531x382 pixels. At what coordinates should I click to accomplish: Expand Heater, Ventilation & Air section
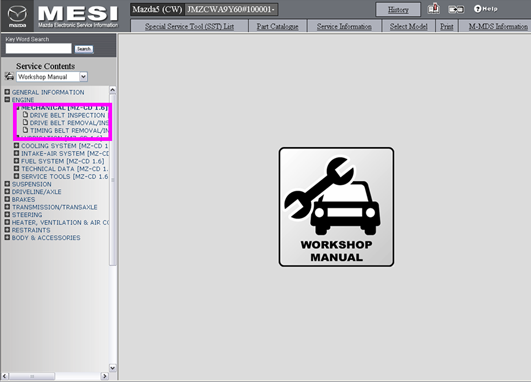tap(7, 222)
